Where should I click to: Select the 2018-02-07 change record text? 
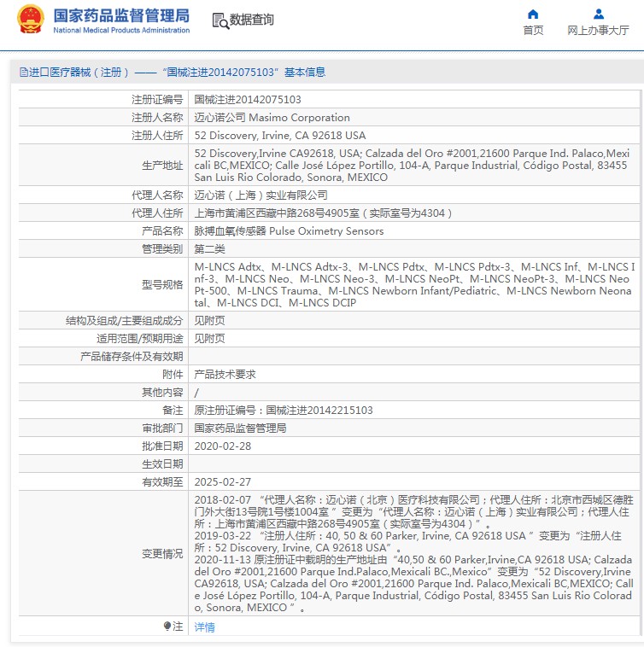click(414, 512)
